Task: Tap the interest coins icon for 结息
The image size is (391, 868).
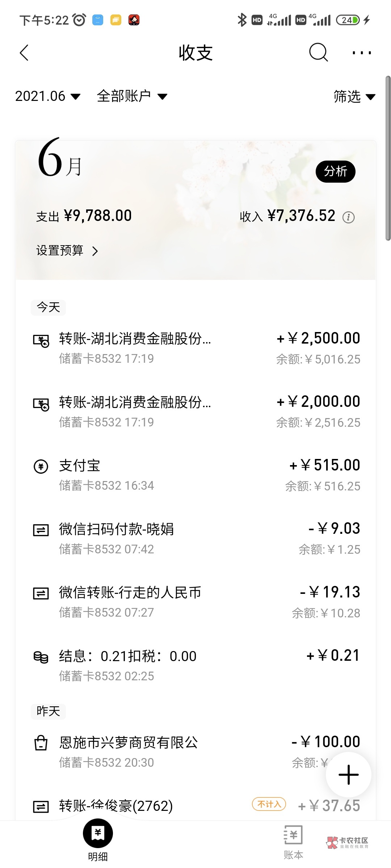Action: (41, 657)
